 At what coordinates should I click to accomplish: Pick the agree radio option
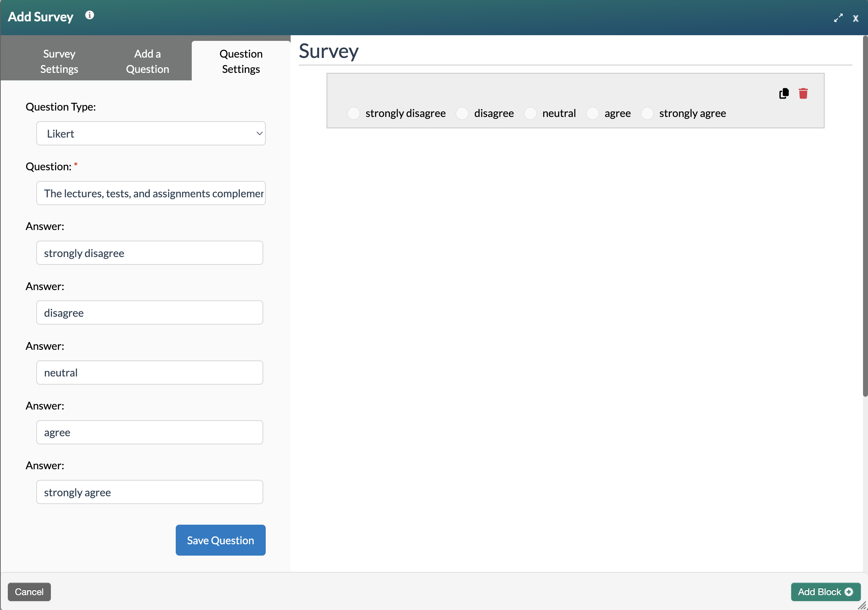(x=592, y=113)
